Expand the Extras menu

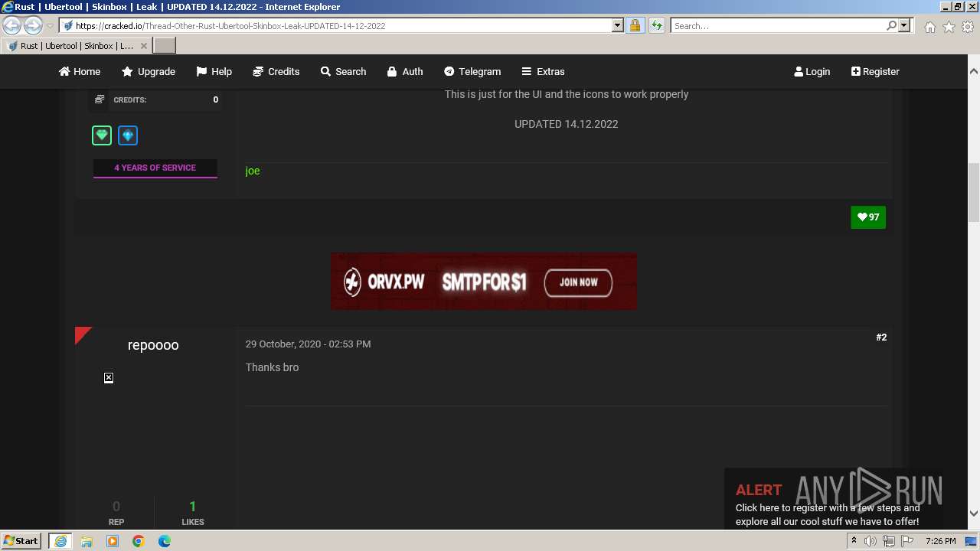(543, 71)
